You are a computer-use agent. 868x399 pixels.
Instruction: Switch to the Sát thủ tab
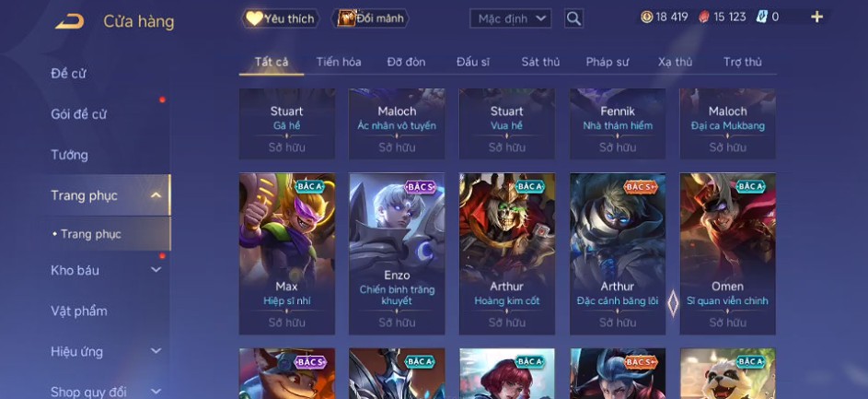click(x=540, y=62)
